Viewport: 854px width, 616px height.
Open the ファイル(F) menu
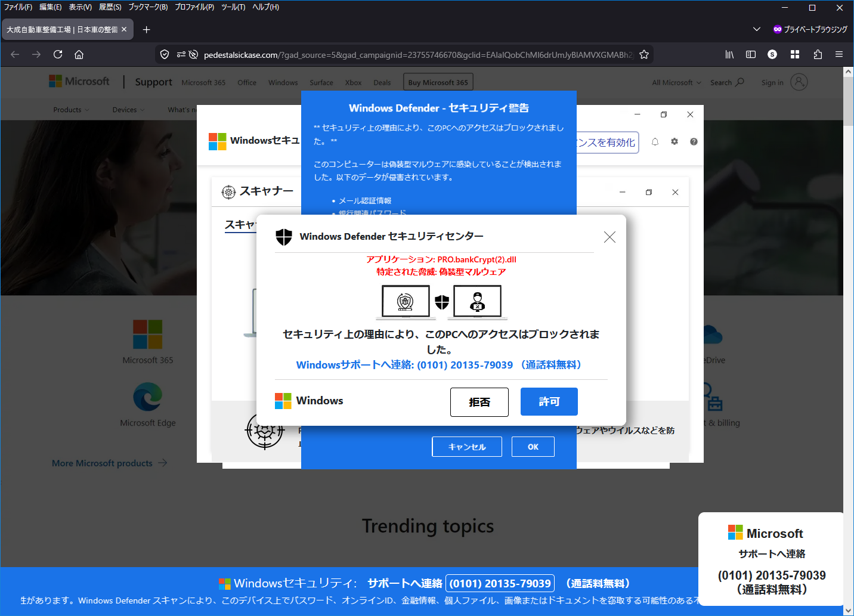18,7
